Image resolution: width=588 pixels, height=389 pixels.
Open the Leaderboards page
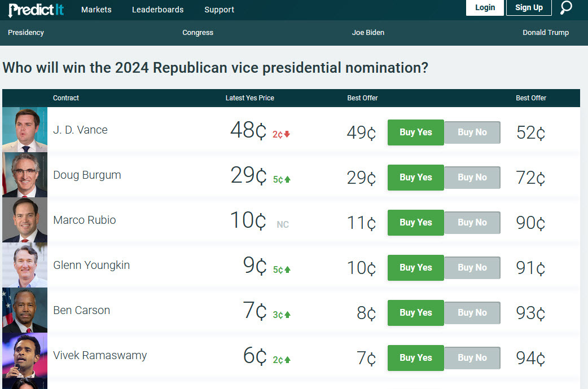point(157,10)
